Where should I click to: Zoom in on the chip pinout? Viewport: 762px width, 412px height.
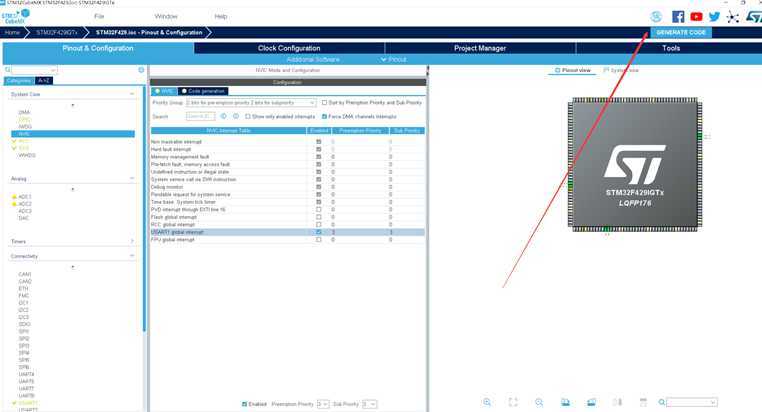click(487, 402)
